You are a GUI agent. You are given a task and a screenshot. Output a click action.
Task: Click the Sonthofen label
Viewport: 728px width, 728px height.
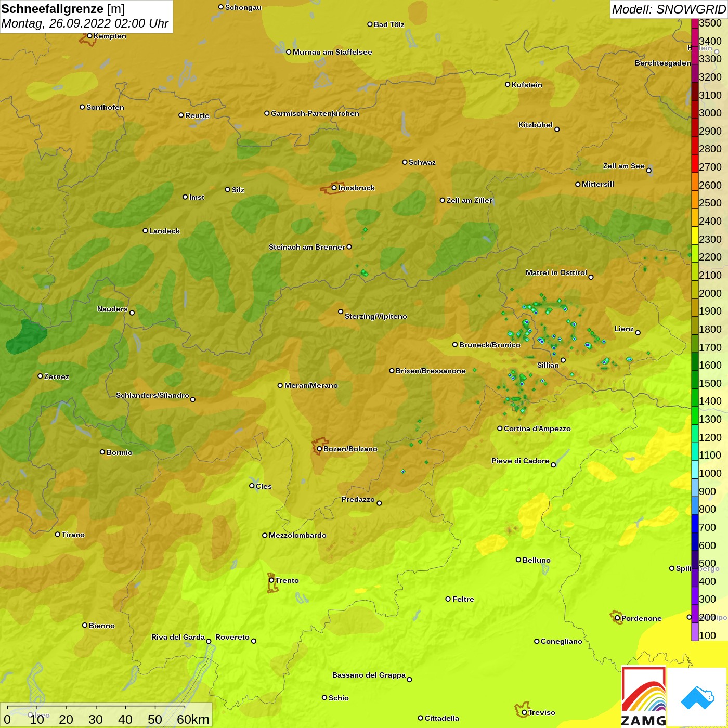tap(105, 107)
